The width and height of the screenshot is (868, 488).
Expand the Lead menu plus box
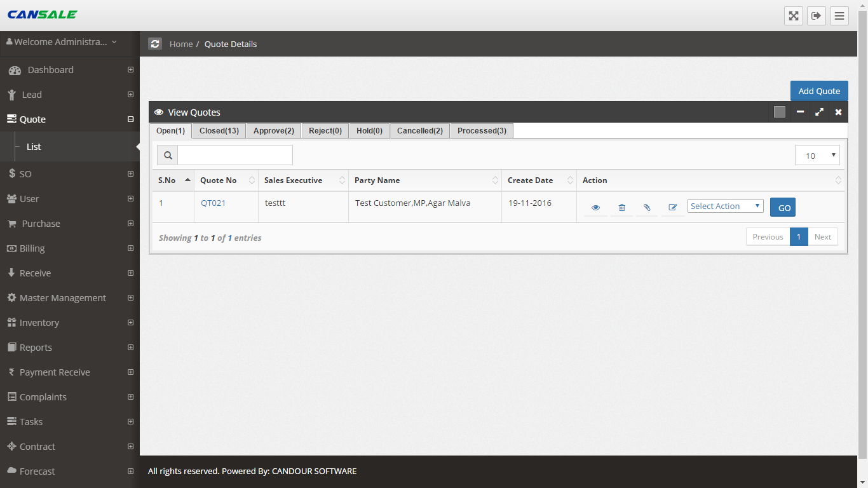pos(130,95)
